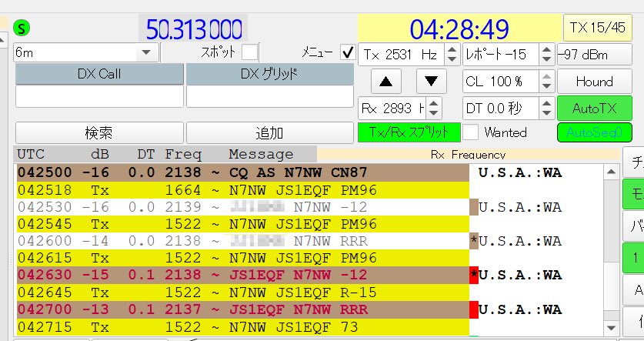Toggle the スポット checkbox
The height and width of the screenshot is (341, 644).
pyautogui.click(x=250, y=52)
